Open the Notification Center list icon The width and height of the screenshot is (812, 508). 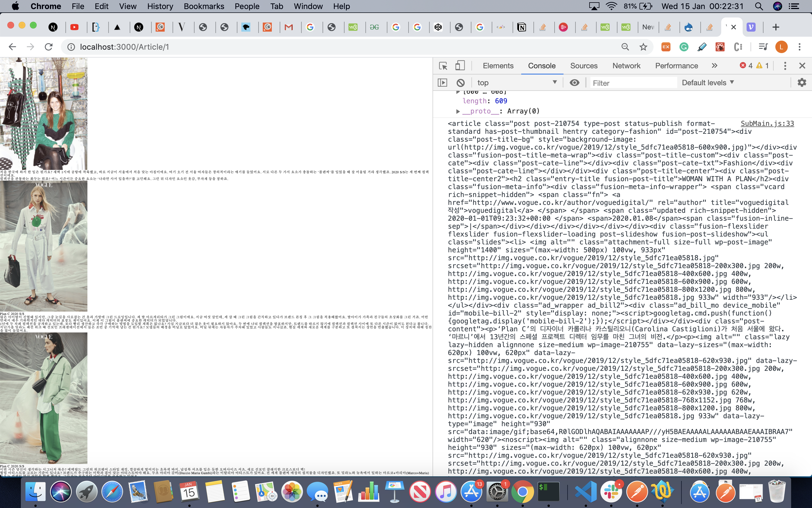794,6
